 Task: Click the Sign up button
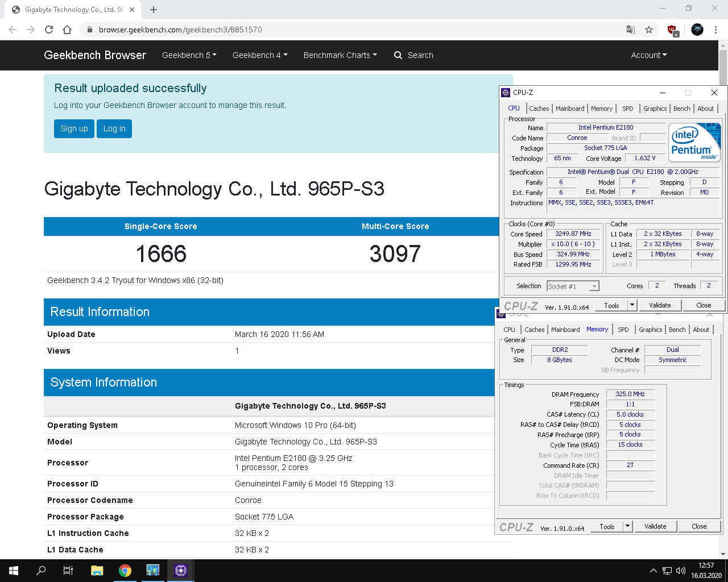point(74,128)
